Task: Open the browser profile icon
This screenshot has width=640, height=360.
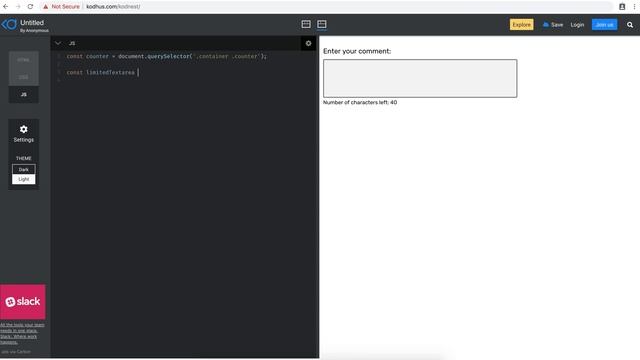Action: (622, 7)
